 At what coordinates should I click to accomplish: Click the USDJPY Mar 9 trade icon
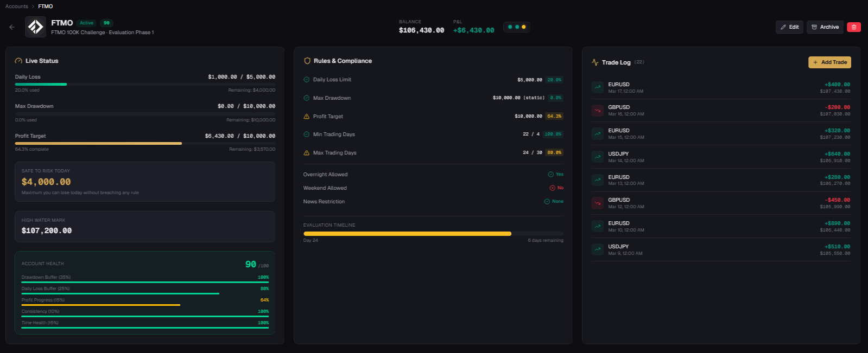(x=598, y=249)
